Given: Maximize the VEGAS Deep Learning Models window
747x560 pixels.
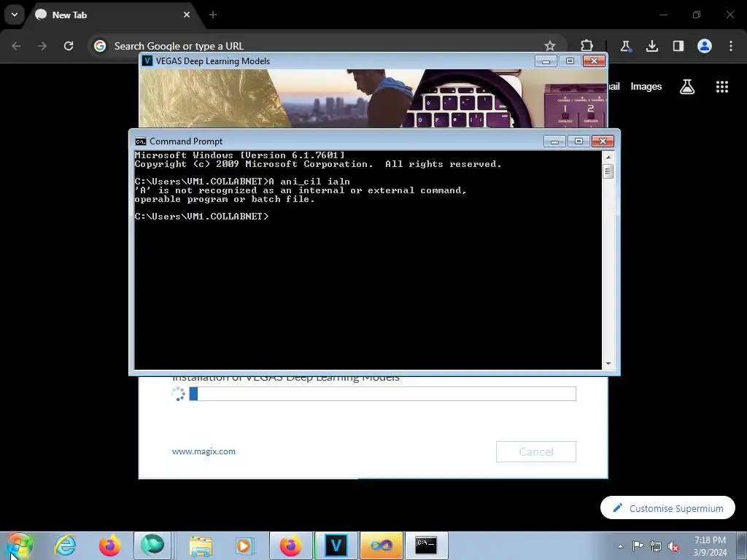Looking at the screenshot, I should click(x=570, y=61).
